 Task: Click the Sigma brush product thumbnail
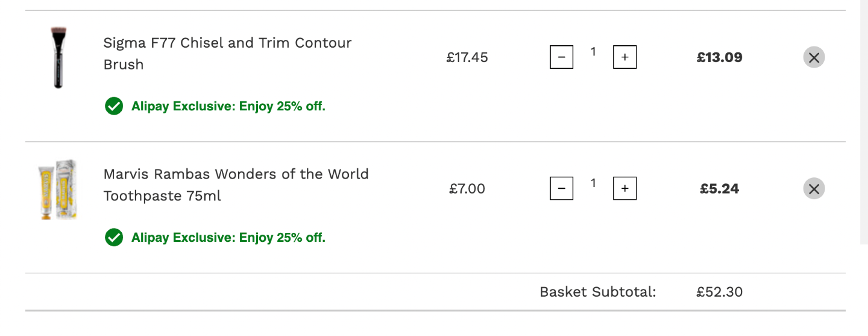coord(58,58)
